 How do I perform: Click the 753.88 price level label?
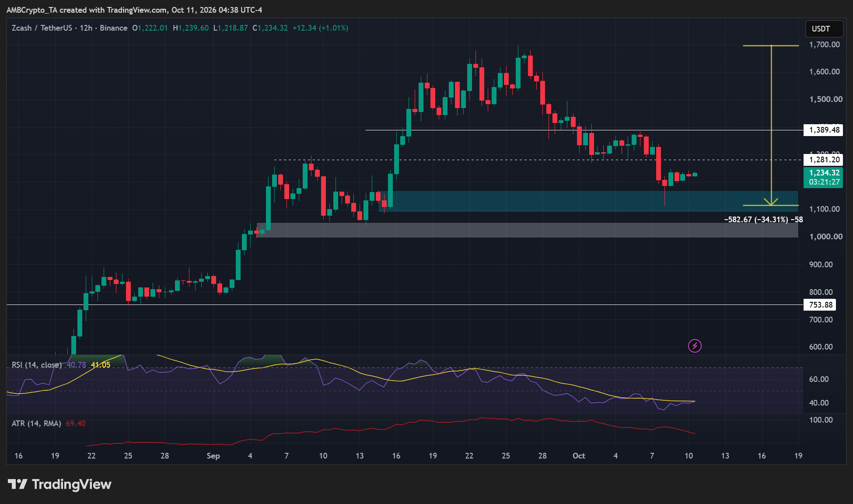[820, 305]
